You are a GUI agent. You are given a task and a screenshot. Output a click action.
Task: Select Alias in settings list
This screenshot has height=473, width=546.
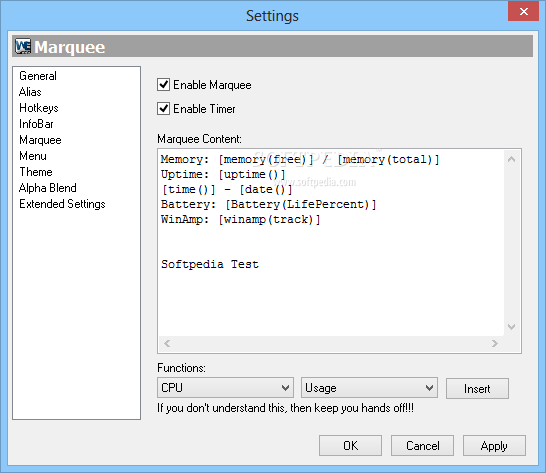pos(30,92)
